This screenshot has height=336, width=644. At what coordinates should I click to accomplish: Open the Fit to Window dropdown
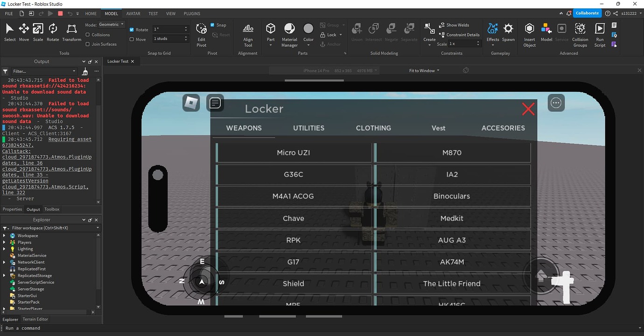(422, 70)
